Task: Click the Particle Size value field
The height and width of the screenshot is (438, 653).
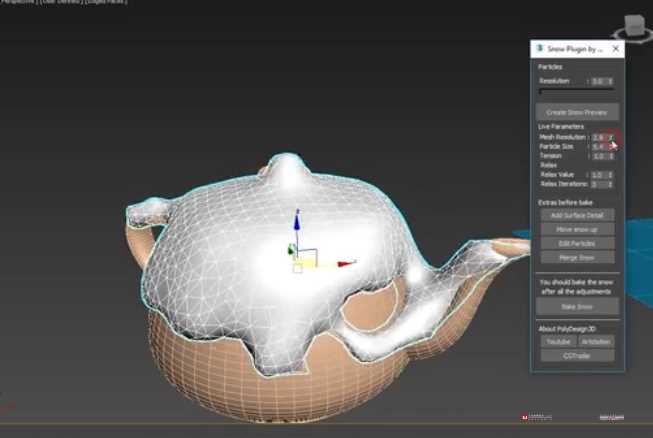Action: pyautogui.click(x=598, y=147)
